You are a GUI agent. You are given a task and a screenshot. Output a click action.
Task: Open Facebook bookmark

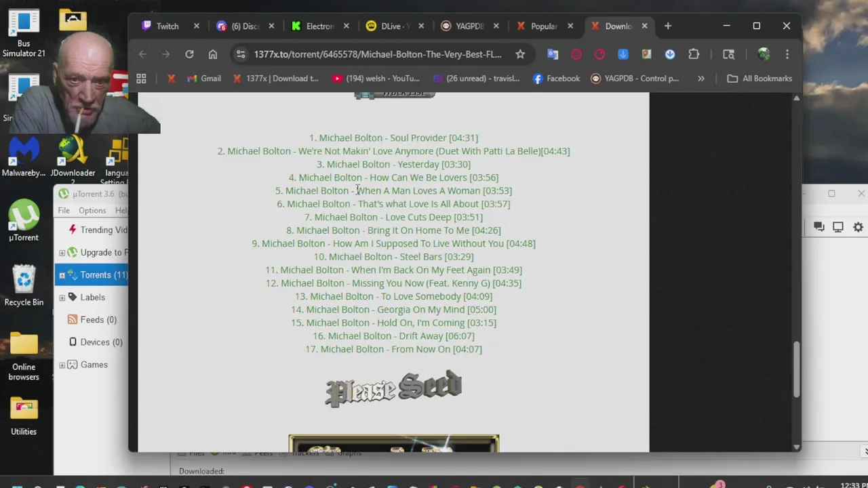pos(556,79)
